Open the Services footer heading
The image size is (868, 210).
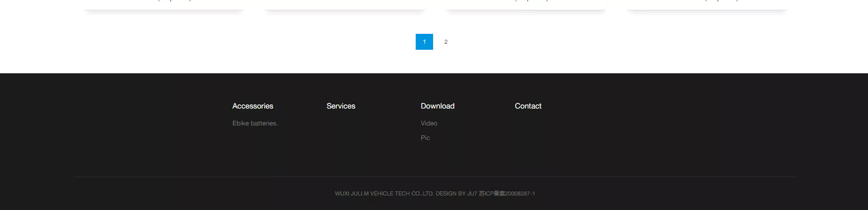341,106
